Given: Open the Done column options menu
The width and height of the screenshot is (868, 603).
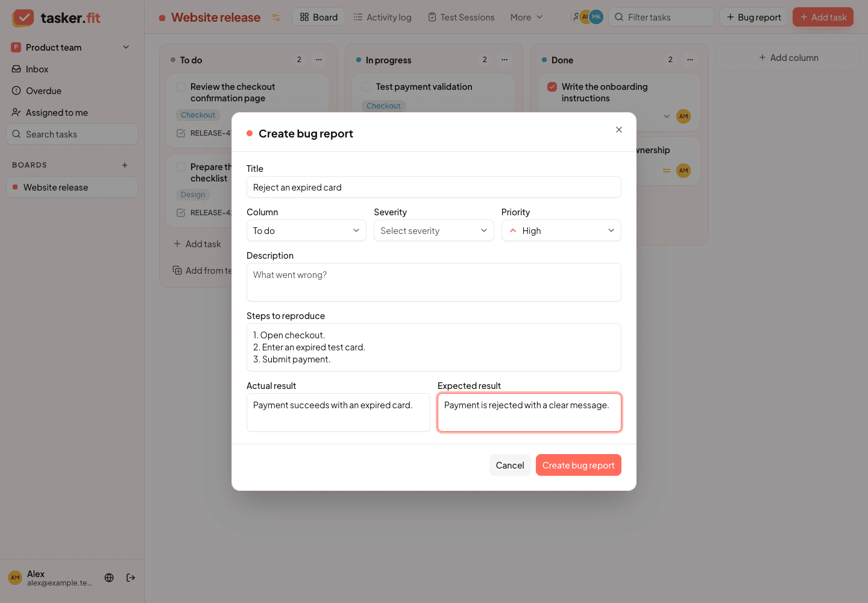Looking at the screenshot, I should coord(690,60).
